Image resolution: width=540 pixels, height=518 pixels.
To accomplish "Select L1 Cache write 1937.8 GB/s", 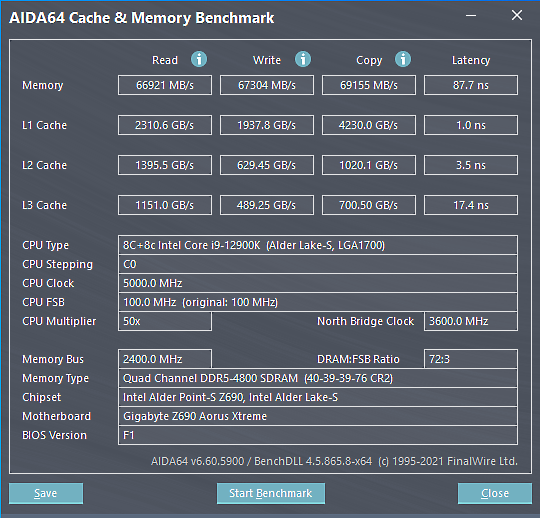I will coord(267,125).
